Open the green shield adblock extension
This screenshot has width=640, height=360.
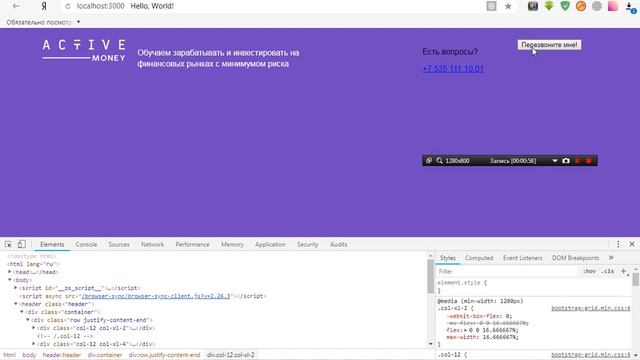pos(565,6)
